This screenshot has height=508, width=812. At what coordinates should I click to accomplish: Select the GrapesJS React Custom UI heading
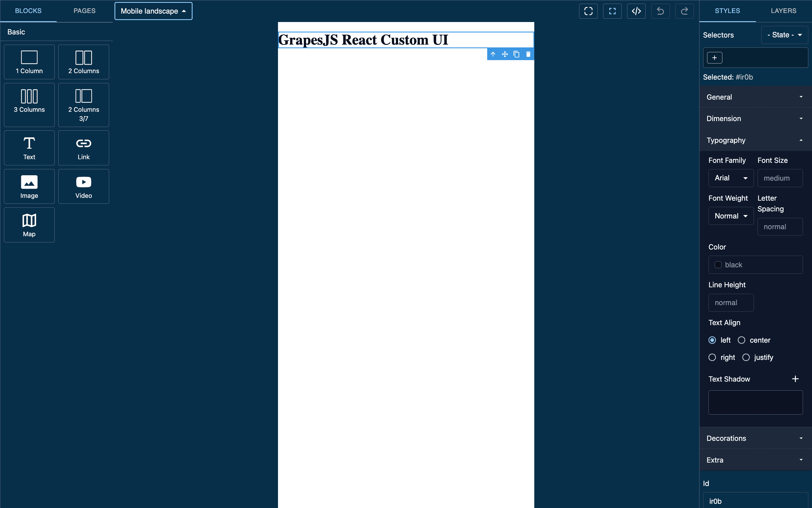406,40
